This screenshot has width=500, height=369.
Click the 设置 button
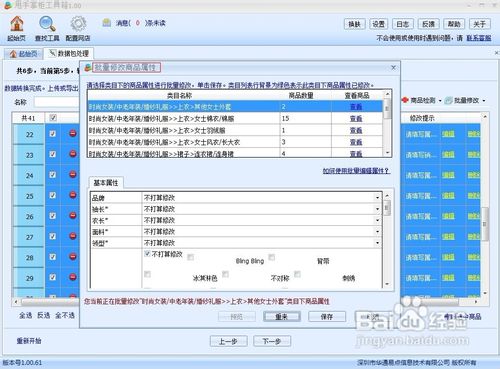pyautogui.click(x=379, y=24)
